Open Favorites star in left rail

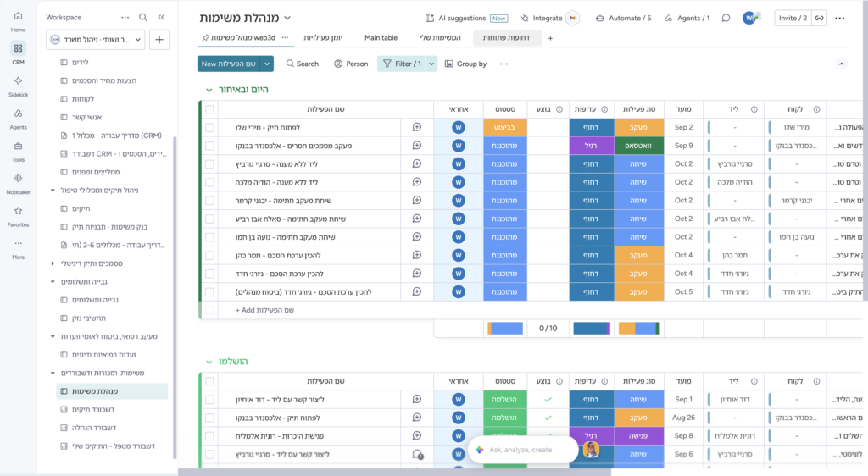(x=19, y=216)
